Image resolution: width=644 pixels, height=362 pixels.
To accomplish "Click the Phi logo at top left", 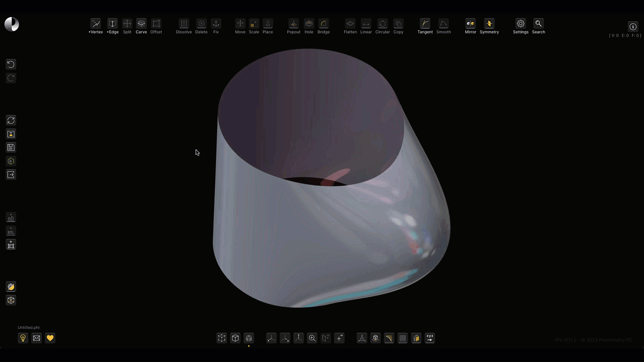I will click(12, 24).
